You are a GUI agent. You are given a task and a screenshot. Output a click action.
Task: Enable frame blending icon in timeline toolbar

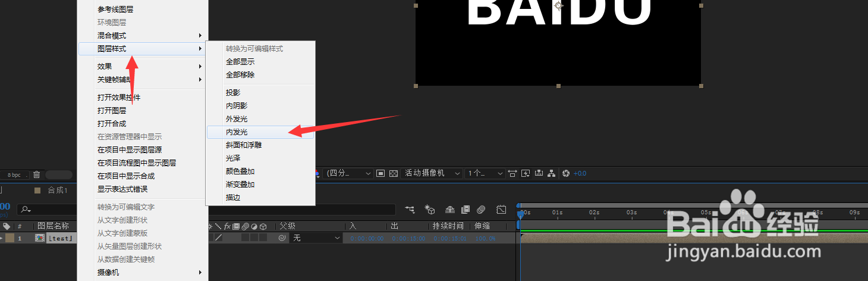pos(466,210)
